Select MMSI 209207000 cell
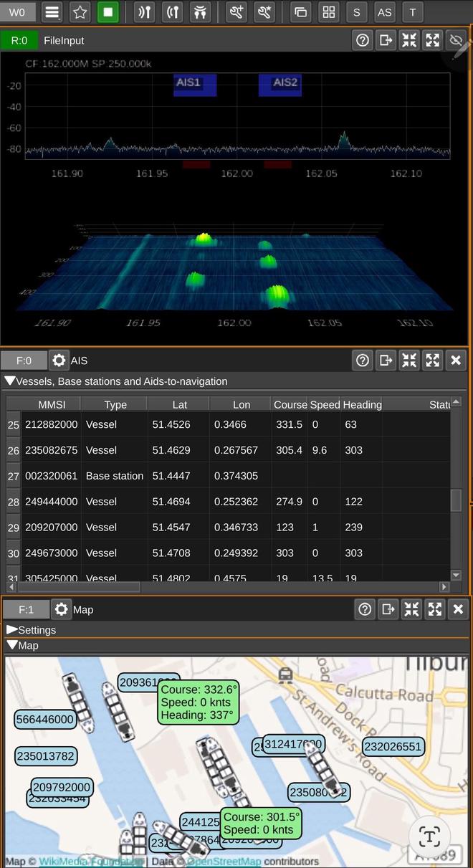Screen dimensions: 473x868 point(51,527)
